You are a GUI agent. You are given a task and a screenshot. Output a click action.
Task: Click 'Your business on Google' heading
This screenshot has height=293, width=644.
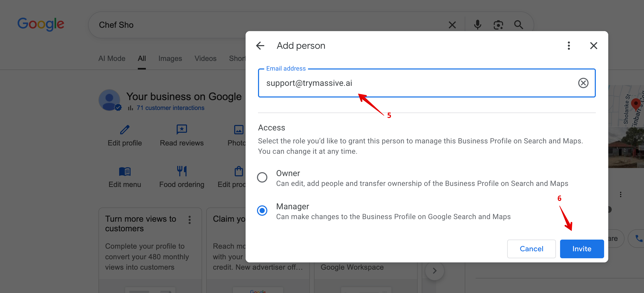pos(184,96)
